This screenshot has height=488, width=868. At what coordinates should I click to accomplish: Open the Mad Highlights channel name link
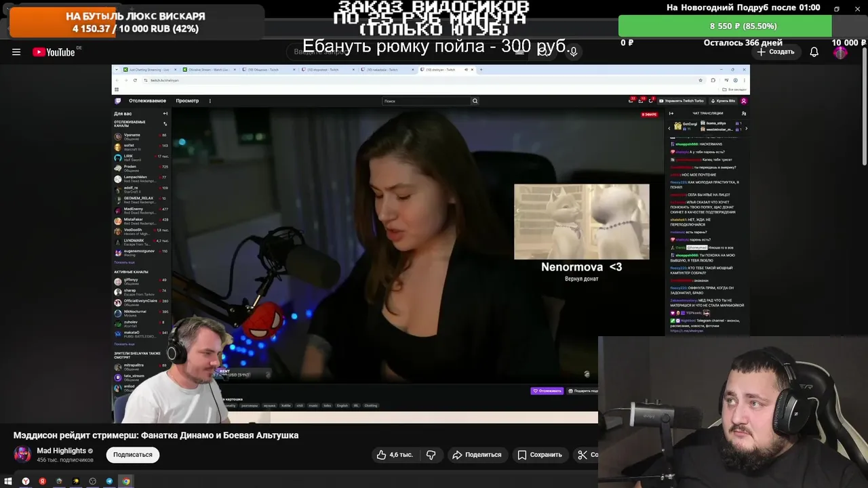pos(61,451)
